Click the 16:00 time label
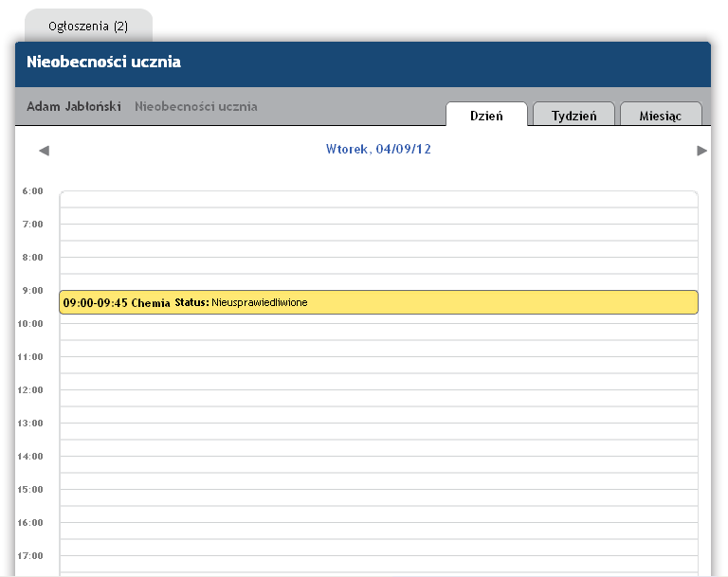Viewport: 728px width, 577px height. 30,523
